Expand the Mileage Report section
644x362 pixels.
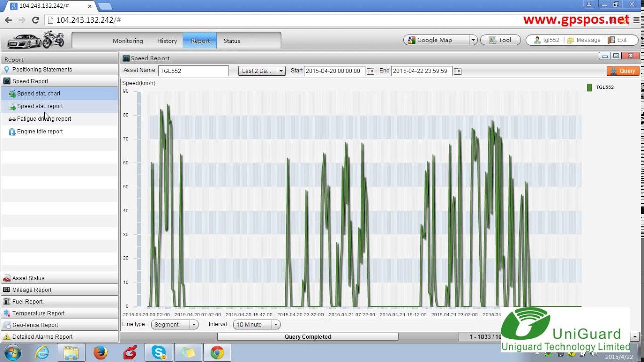(59, 290)
